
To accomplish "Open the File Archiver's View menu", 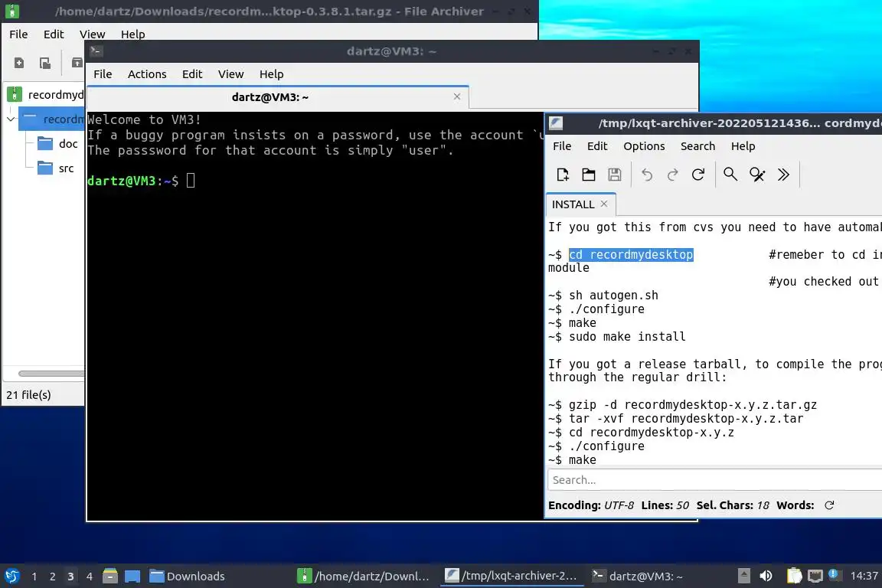I will click(x=92, y=34).
